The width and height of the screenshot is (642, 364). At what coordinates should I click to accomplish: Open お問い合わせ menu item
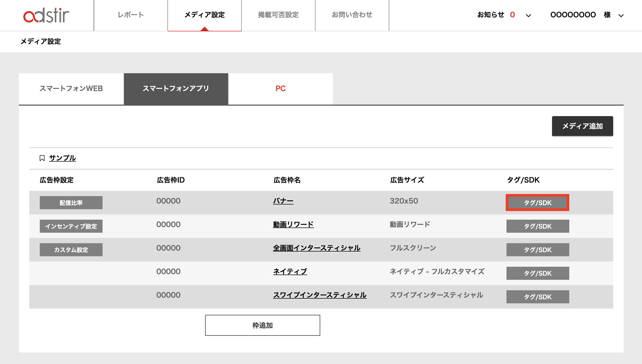tap(352, 15)
